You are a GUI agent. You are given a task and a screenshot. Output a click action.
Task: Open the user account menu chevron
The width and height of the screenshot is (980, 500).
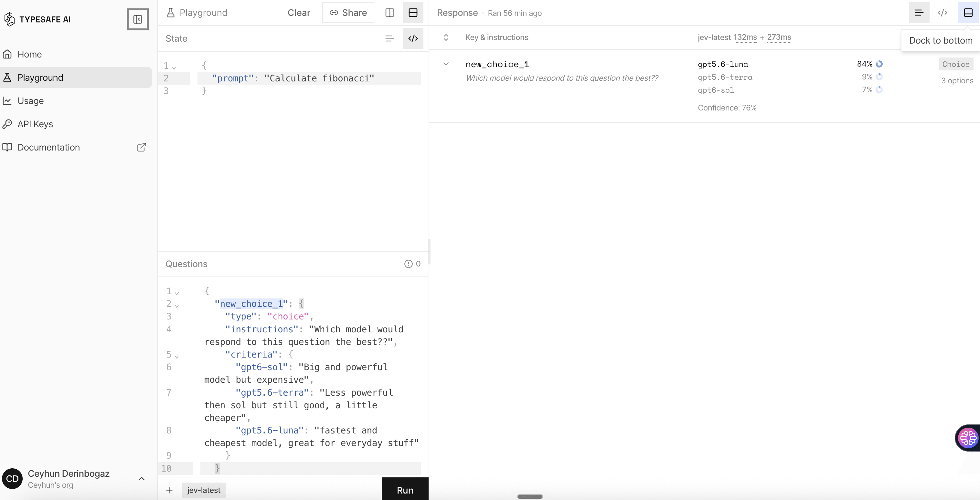click(142, 479)
